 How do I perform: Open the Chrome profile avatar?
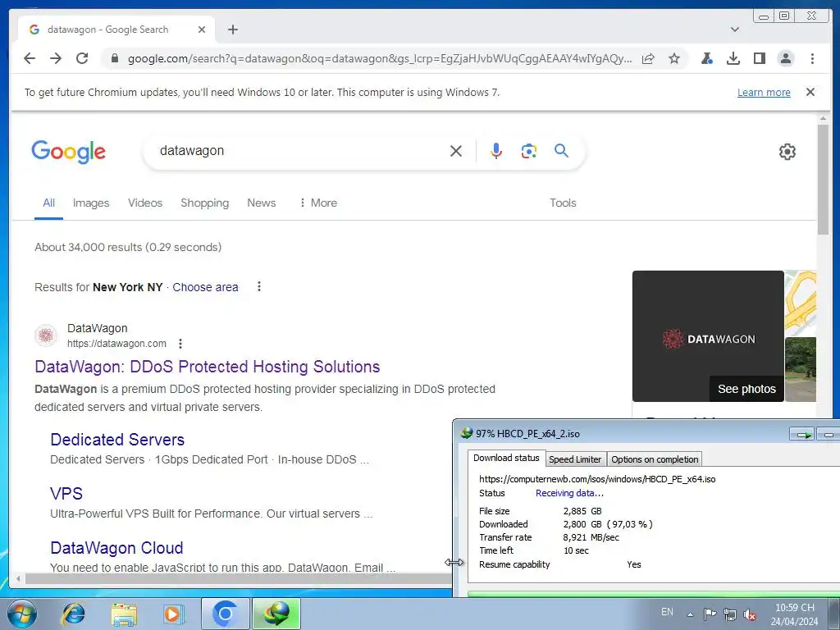point(786,58)
